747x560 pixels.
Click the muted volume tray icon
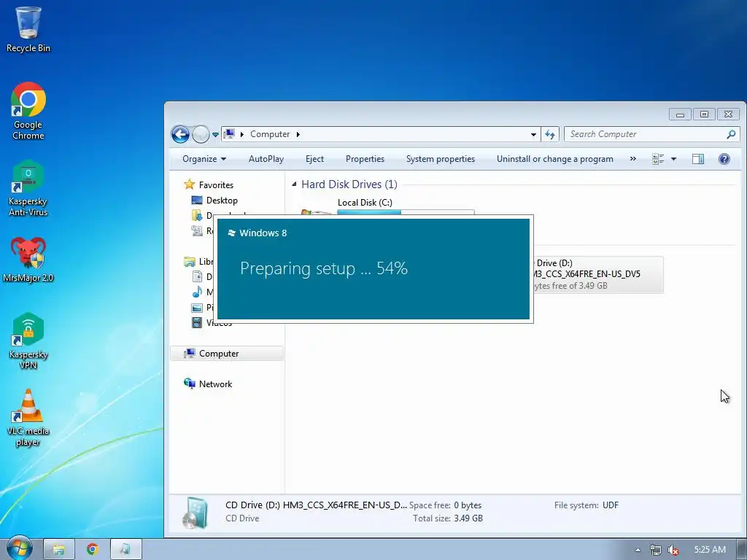coord(673,550)
